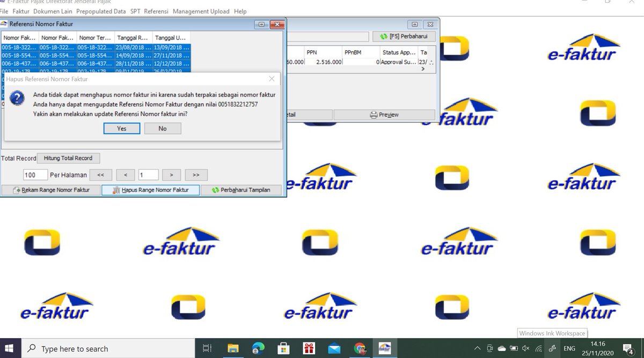Open the Help menu
This screenshot has width=644, height=358.
pyautogui.click(x=240, y=11)
